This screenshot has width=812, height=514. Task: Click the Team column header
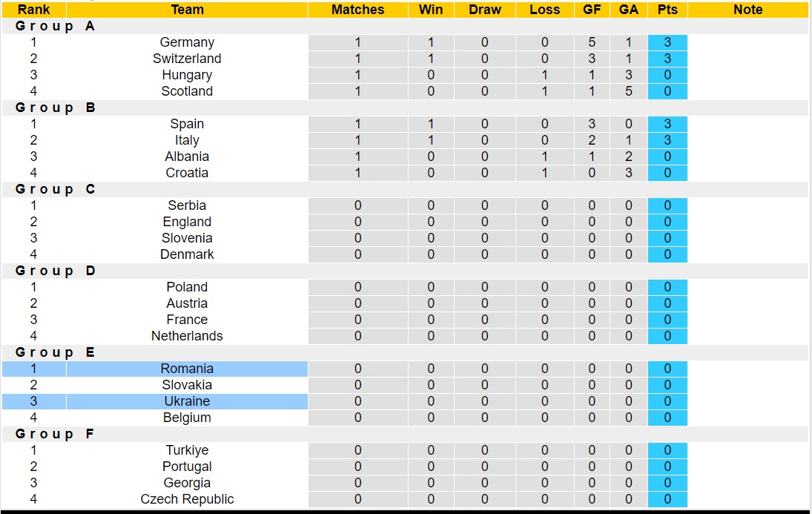coord(187,10)
